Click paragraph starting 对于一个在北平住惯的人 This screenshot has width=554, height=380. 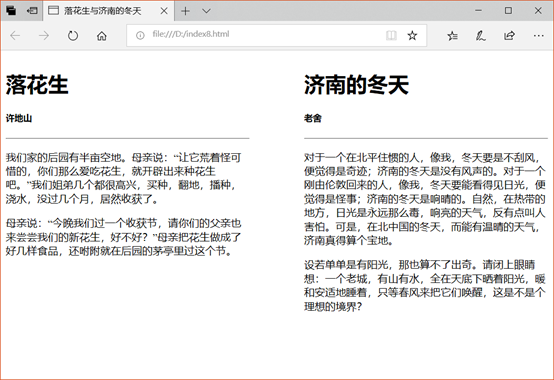click(x=425, y=199)
